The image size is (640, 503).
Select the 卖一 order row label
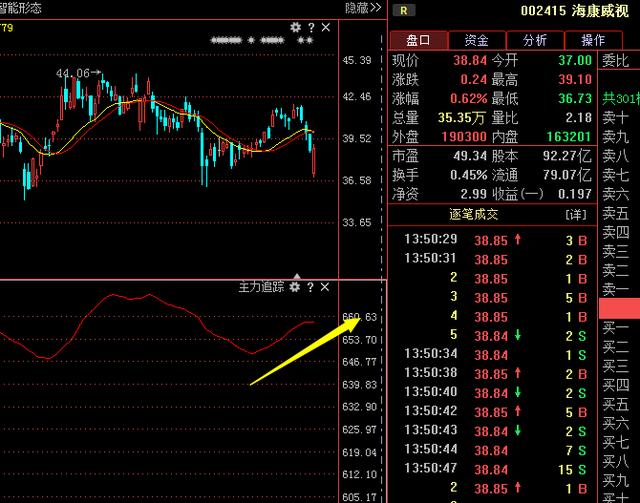pos(616,289)
